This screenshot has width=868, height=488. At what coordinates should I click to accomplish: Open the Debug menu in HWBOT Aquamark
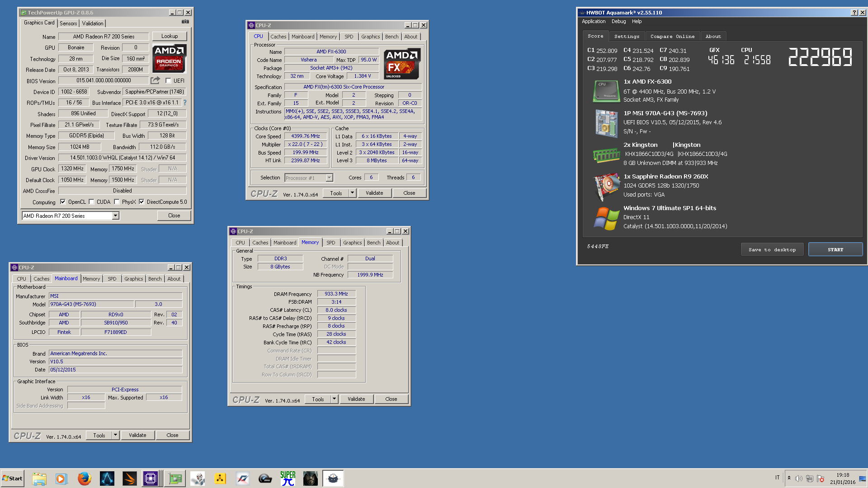618,21
